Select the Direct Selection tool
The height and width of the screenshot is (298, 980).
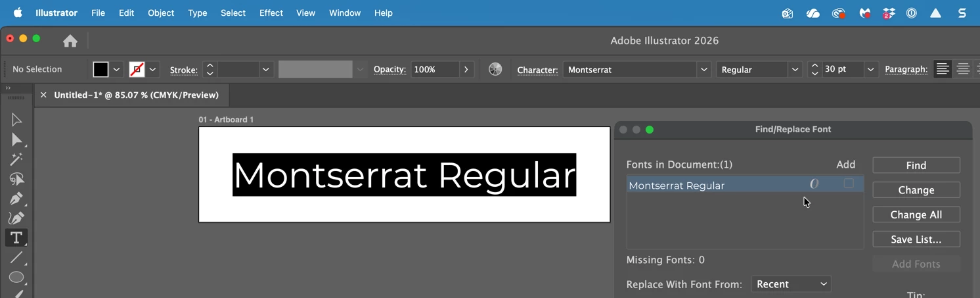click(x=16, y=139)
